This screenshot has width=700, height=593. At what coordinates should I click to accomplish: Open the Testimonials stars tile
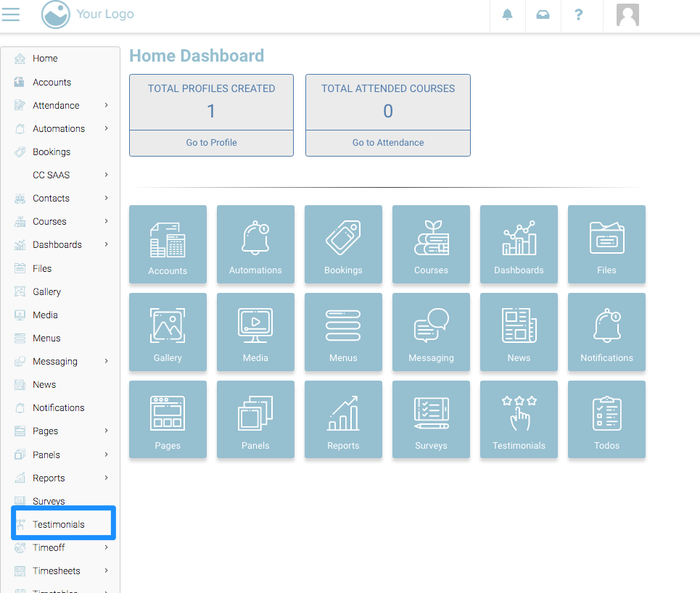click(519, 420)
